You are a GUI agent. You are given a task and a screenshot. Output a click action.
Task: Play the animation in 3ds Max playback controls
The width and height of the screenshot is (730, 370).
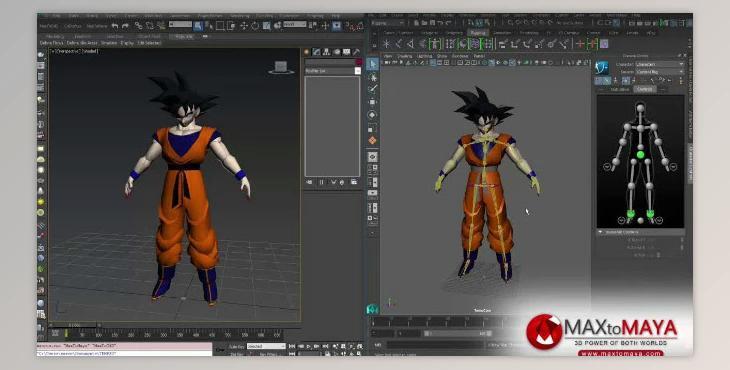(309, 347)
